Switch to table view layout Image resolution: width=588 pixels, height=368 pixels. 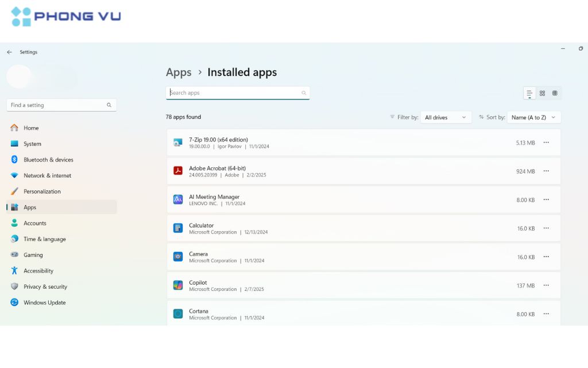click(x=555, y=93)
